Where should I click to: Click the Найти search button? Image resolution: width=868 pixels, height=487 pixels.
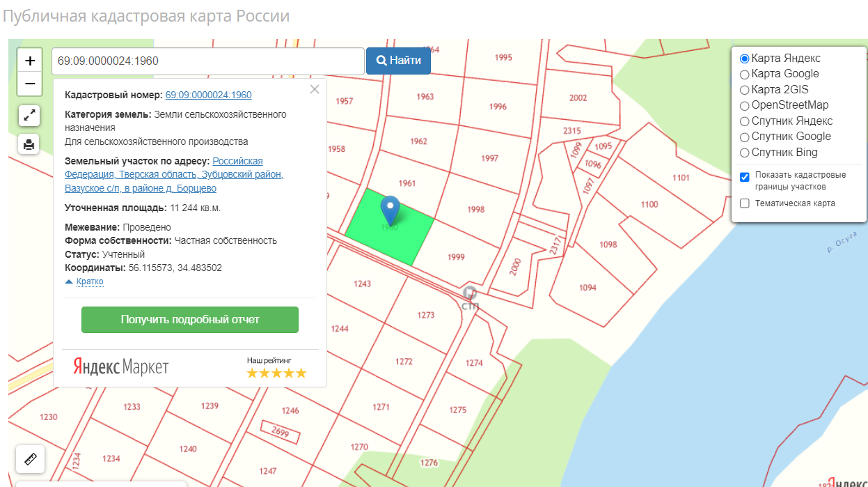pyautogui.click(x=398, y=61)
